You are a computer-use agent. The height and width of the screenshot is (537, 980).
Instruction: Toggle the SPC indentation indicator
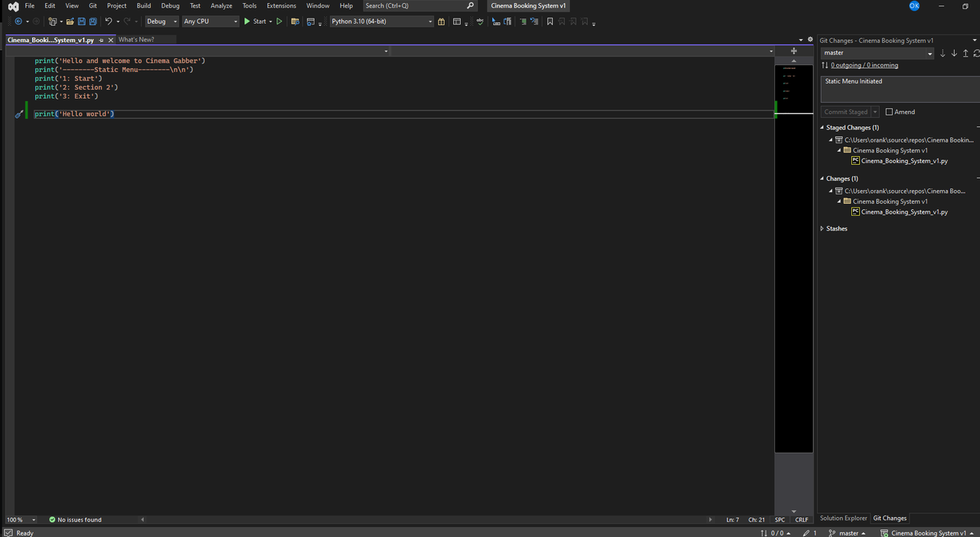click(780, 519)
